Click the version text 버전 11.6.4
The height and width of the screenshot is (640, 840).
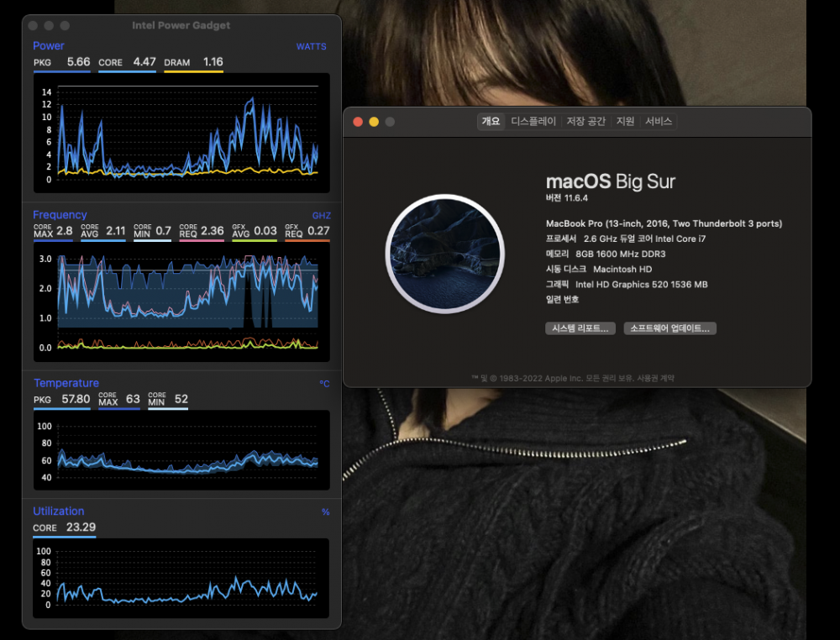(x=567, y=198)
